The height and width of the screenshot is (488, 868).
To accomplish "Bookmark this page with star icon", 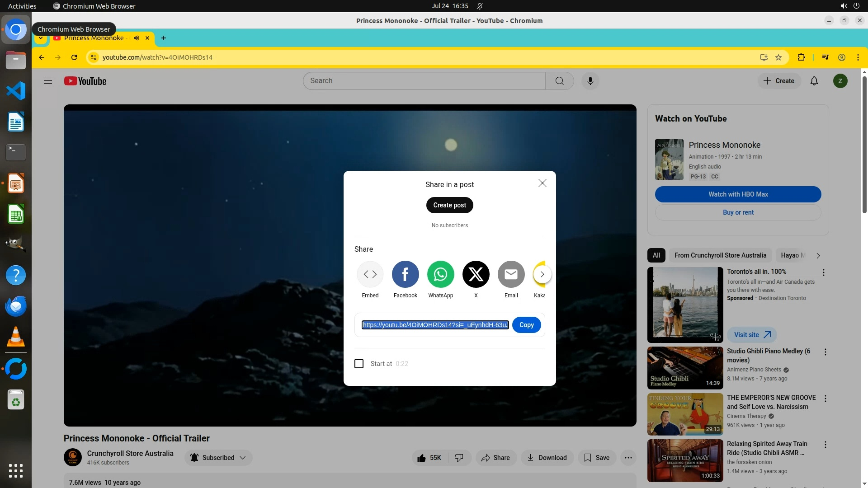I will (x=778, y=57).
